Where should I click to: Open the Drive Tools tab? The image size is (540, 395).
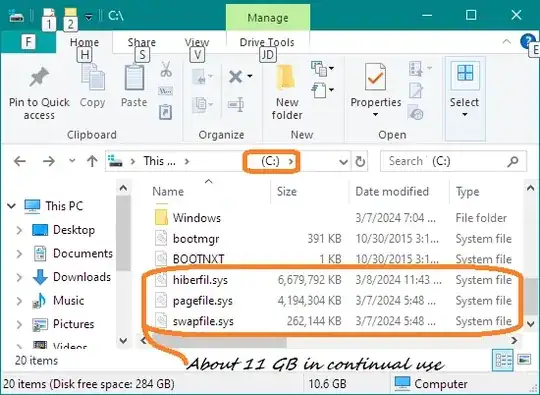click(267, 42)
